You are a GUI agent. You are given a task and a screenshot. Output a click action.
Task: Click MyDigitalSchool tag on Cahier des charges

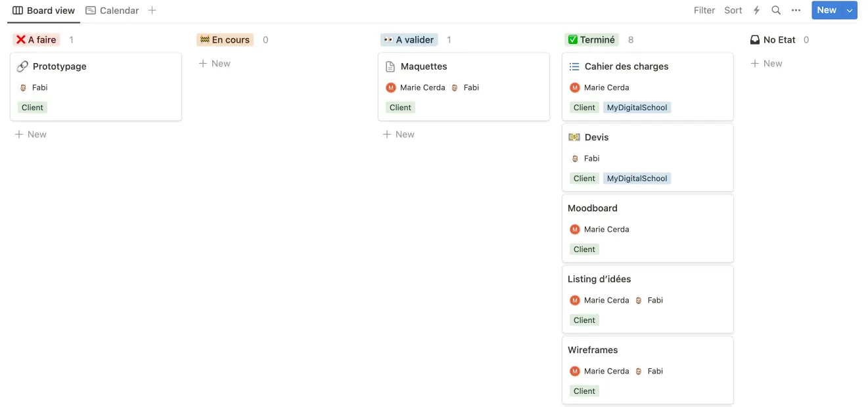[637, 108]
